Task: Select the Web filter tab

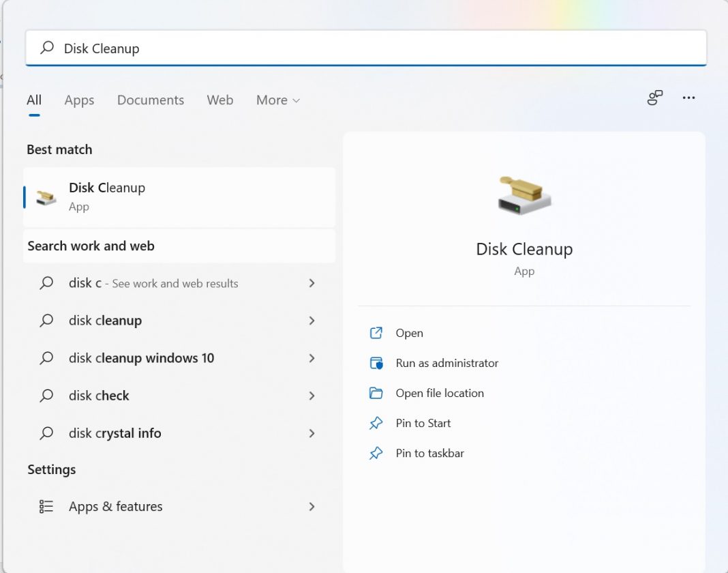Action: pyautogui.click(x=220, y=100)
